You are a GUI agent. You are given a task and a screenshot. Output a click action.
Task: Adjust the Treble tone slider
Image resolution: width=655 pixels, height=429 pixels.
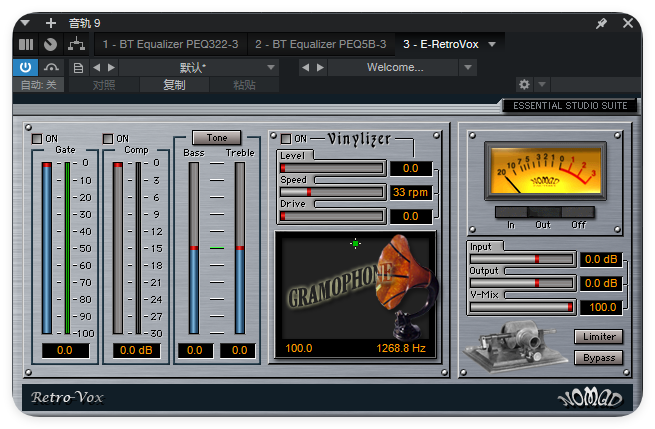(240, 248)
